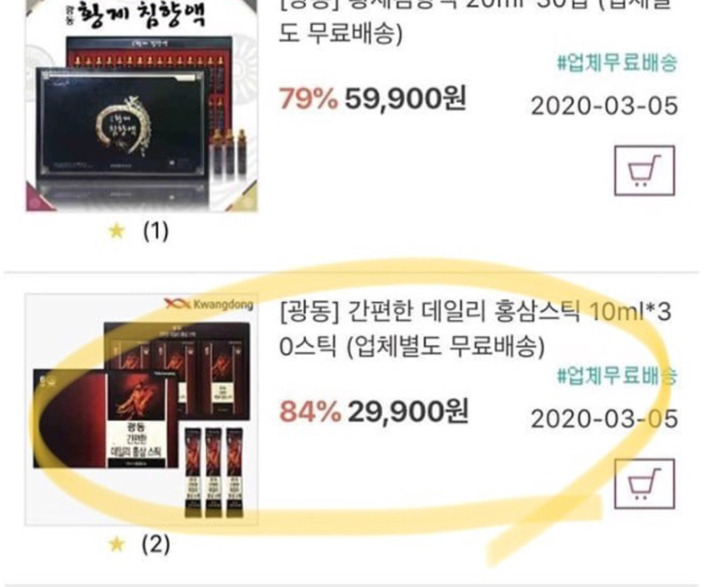The width and height of the screenshot is (728, 587).
Task: Click the review count (2)
Action: [155, 544]
